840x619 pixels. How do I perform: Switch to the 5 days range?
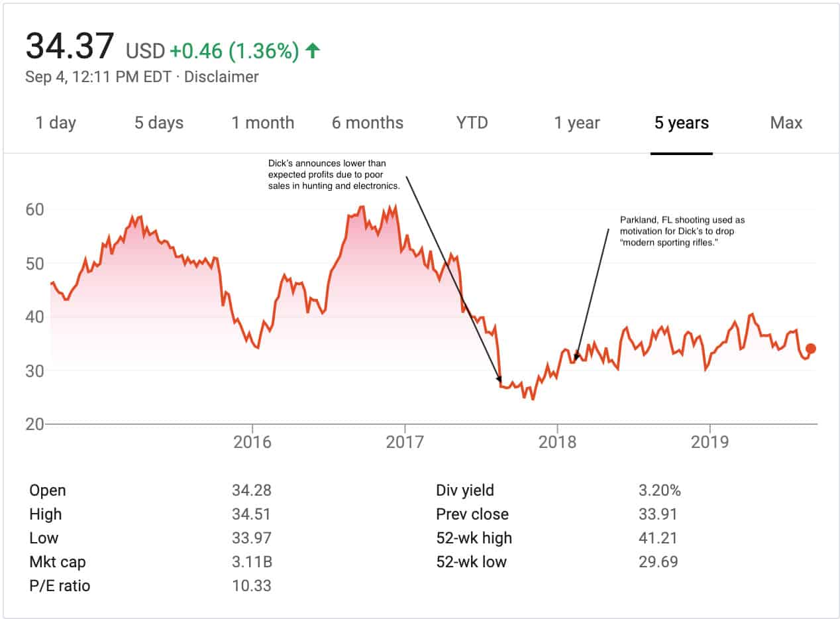point(159,123)
